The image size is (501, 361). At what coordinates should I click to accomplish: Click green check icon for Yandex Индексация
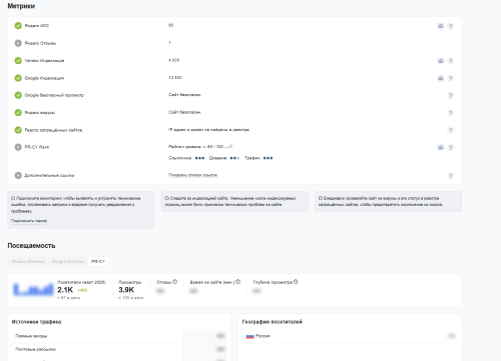[x=18, y=60]
